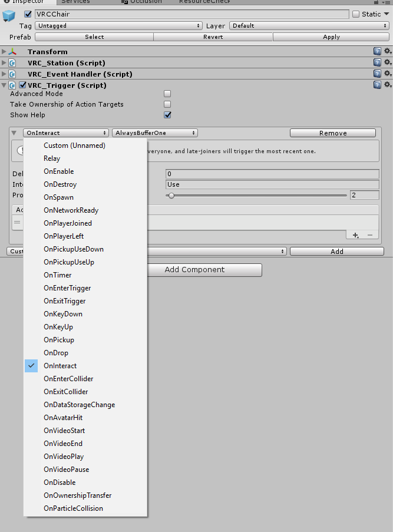Collapse the VRC_Trigger script component
The width and height of the screenshot is (393, 532).
pos(4,85)
